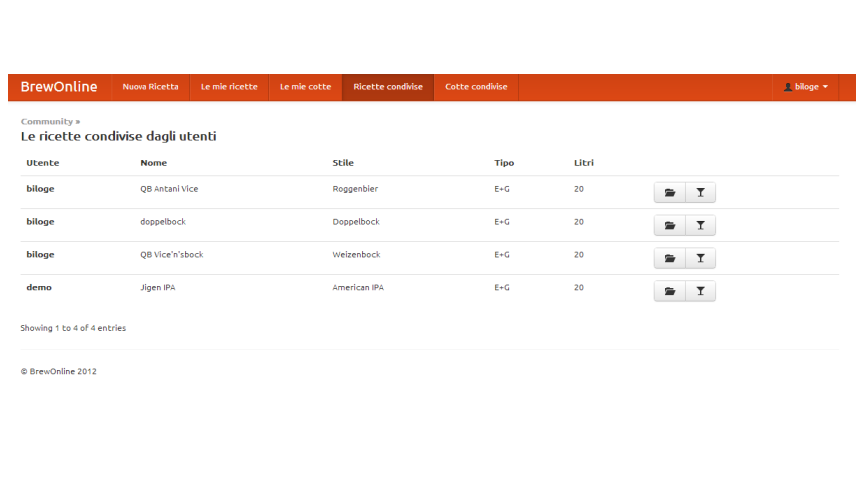The image size is (865, 486).
Task: Click biloge user in QB Vice'n'sbock row
Action: (x=40, y=254)
